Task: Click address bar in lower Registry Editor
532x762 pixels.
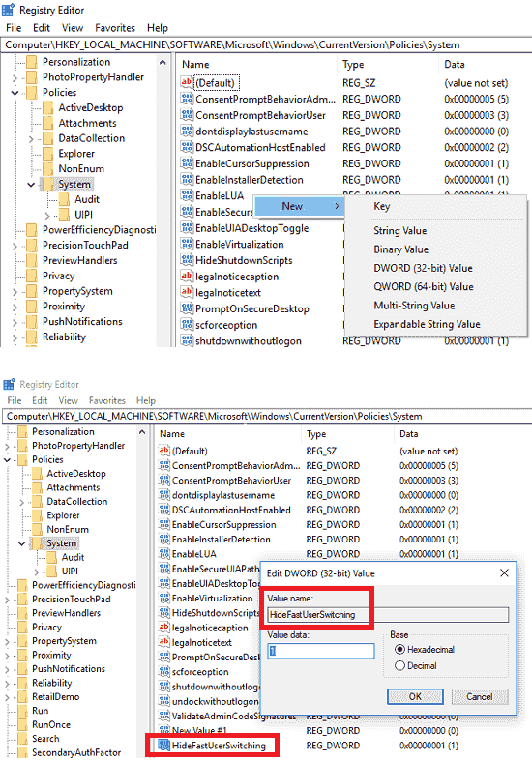Action: point(266,417)
